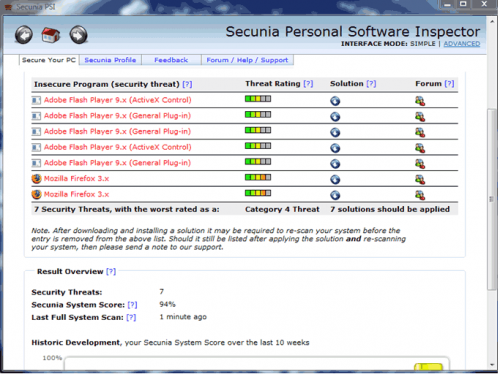Image resolution: width=500 pixels, height=374 pixels.
Task: Open help [?] beside Secunia System Score
Action: [x=132, y=305]
